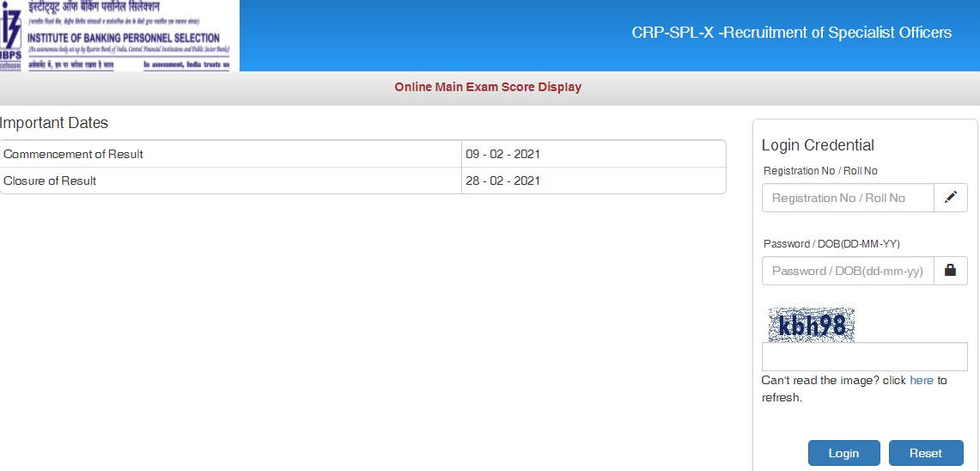Select 'CRP-SPL-X -Recruitment of Specialist Officers' title
Image resolution: width=980 pixels, height=471 pixels.
[x=791, y=33]
